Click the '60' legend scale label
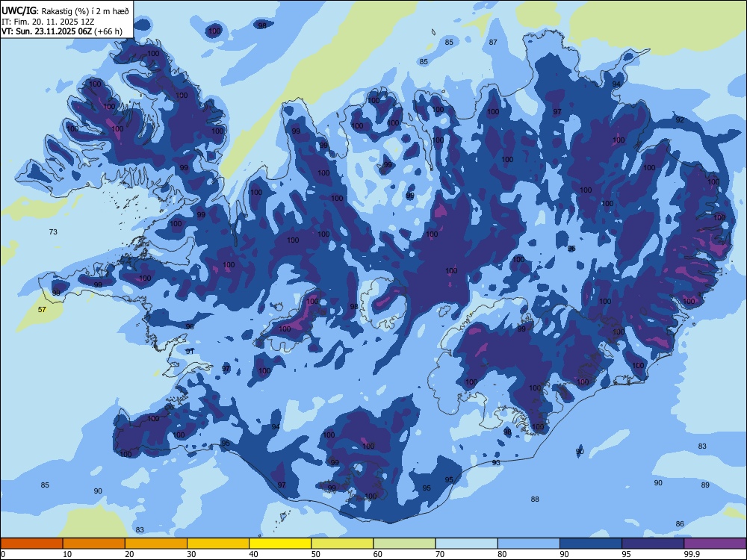 pyautogui.click(x=378, y=554)
